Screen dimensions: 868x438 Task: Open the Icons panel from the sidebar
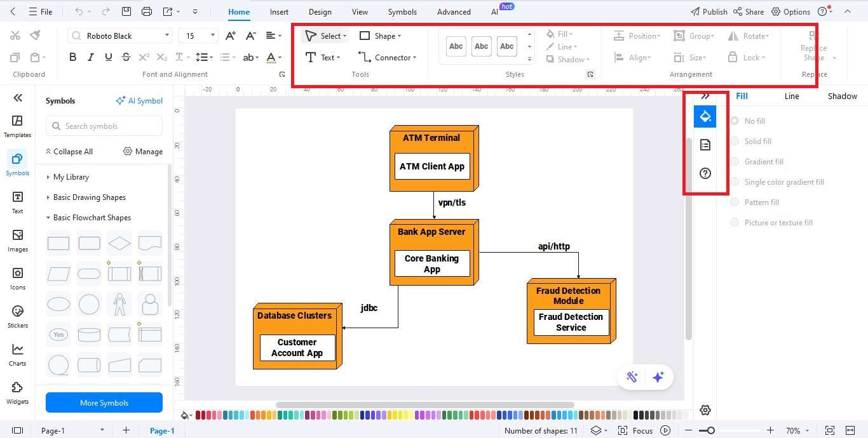coord(17,277)
